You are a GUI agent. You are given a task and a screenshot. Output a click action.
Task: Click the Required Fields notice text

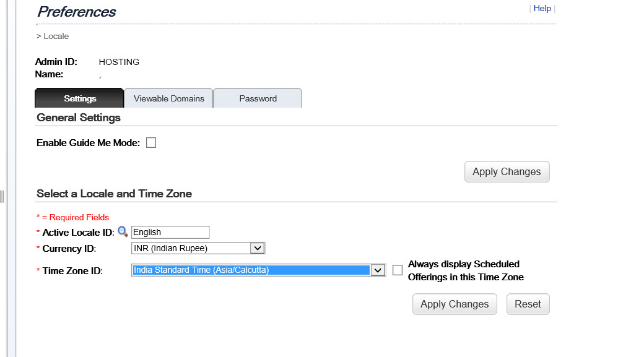click(72, 218)
